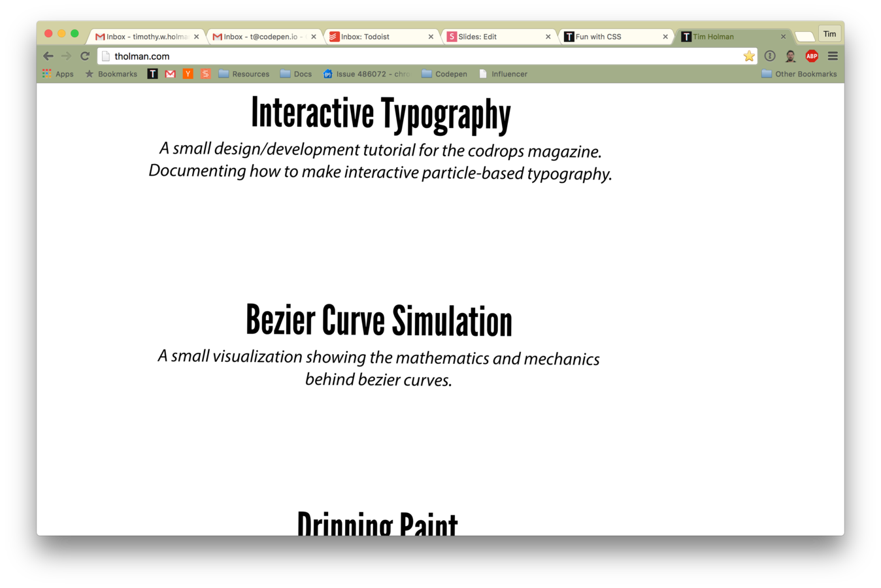Expand the Codepen bookmark folder
The height and width of the screenshot is (588, 881).
(444, 74)
